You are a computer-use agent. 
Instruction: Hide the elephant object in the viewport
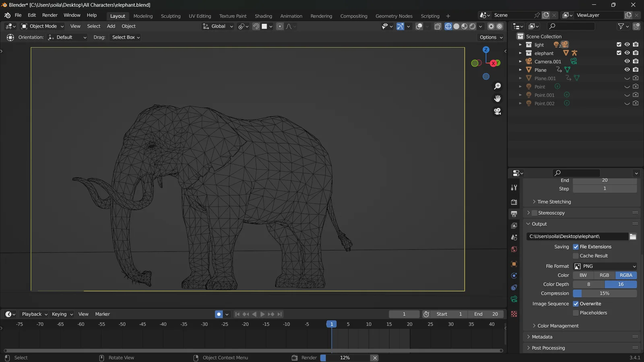point(627,53)
